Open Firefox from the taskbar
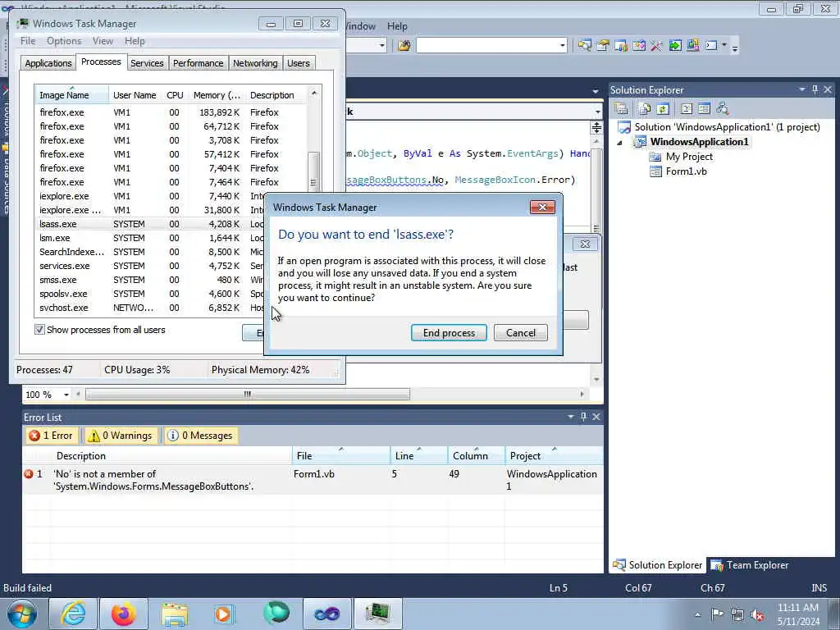This screenshot has height=630, width=840. click(123, 614)
